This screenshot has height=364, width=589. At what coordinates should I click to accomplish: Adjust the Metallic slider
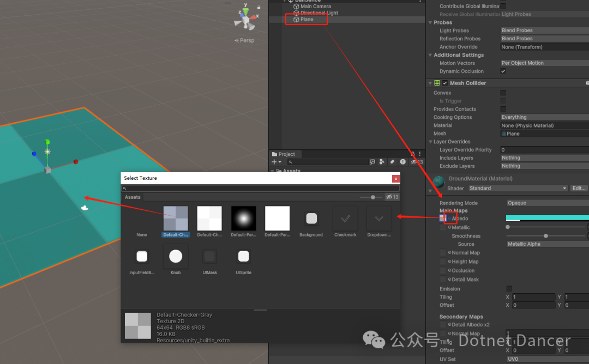pos(545,227)
